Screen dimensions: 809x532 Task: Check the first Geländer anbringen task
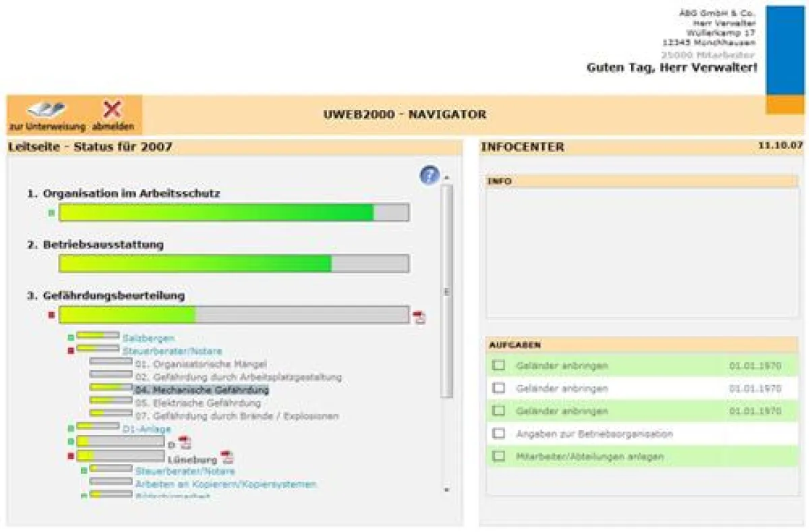[499, 365]
